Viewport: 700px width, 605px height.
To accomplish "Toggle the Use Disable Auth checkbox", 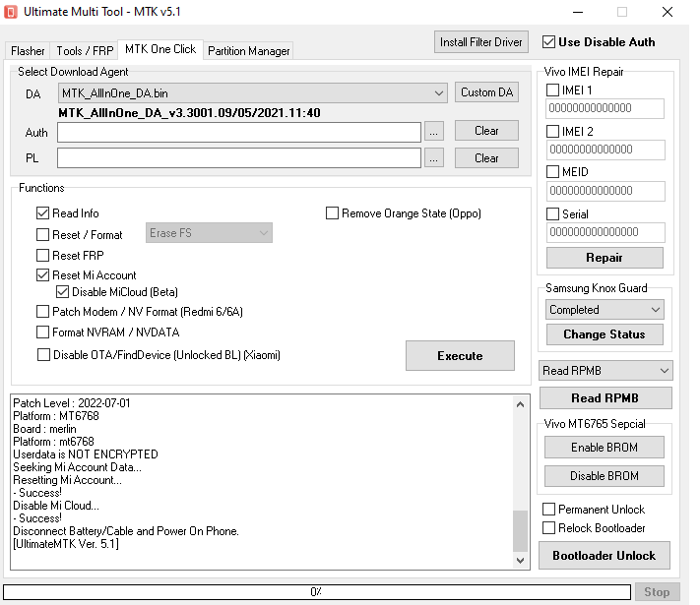I will (548, 42).
